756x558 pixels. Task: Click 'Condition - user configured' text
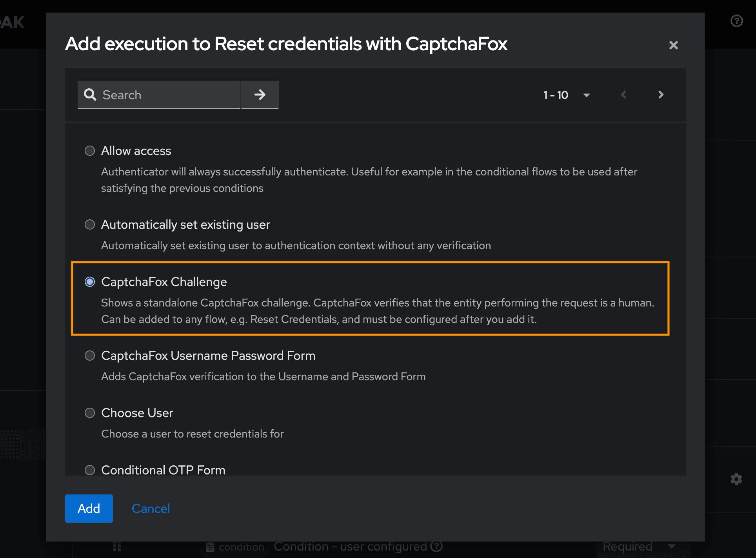(350, 546)
